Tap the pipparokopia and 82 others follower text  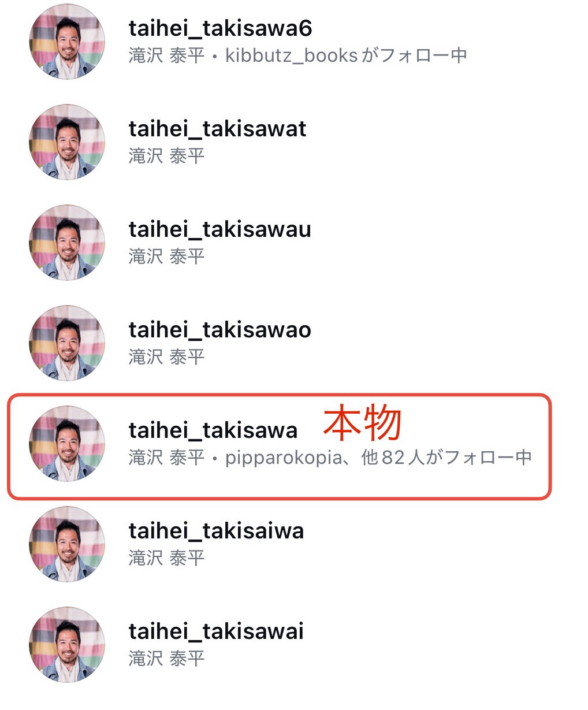[x=378, y=458]
